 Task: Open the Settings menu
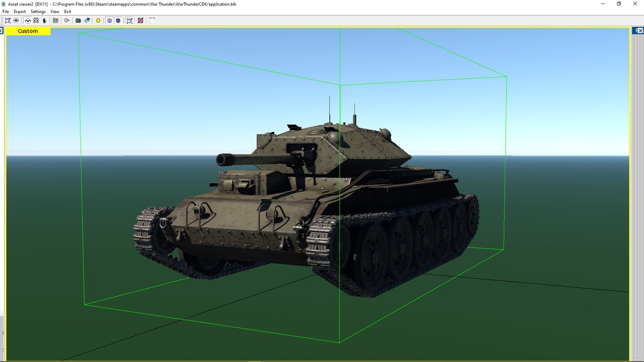point(38,12)
